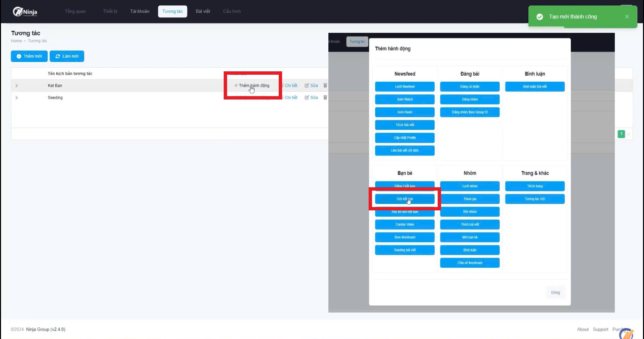This screenshot has height=339, width=644.
Task: Click the 'Seeding' script name
Action: [55, 98]
